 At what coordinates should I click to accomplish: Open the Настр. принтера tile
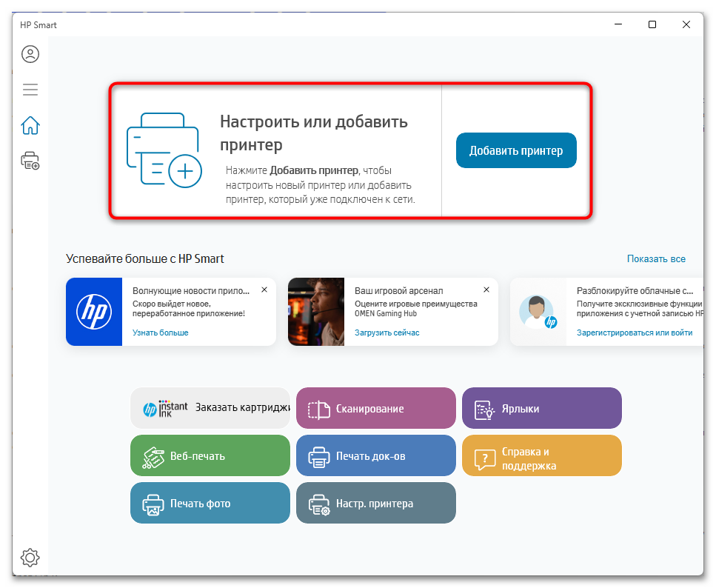pos(376,503)
